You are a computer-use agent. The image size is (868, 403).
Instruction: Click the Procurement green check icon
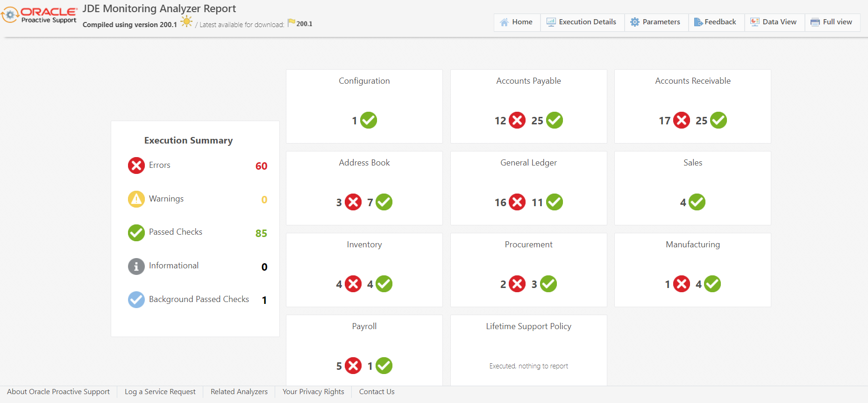548,284
